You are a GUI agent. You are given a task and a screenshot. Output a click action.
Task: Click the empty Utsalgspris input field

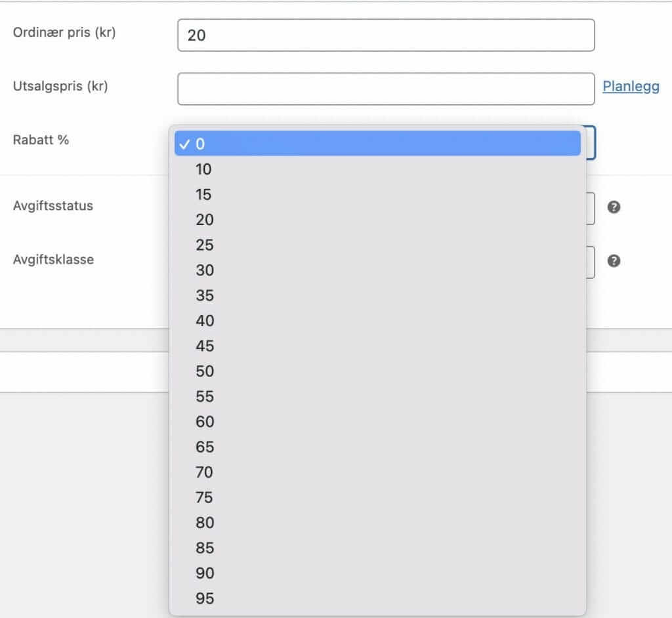click(385, 88)
